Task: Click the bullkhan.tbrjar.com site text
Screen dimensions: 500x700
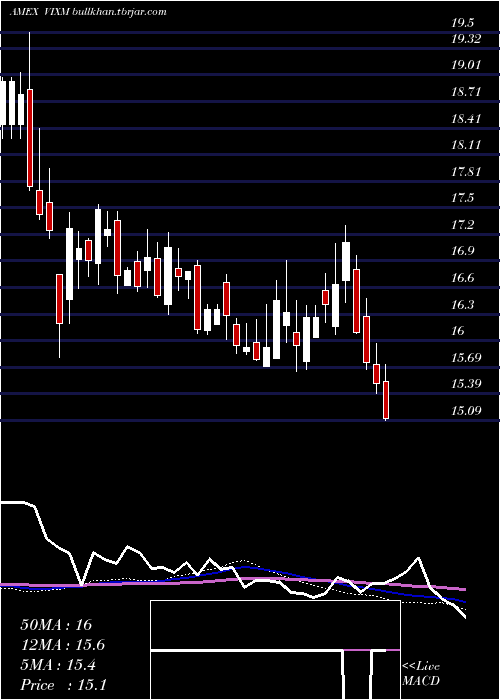Action: point(119,12)
